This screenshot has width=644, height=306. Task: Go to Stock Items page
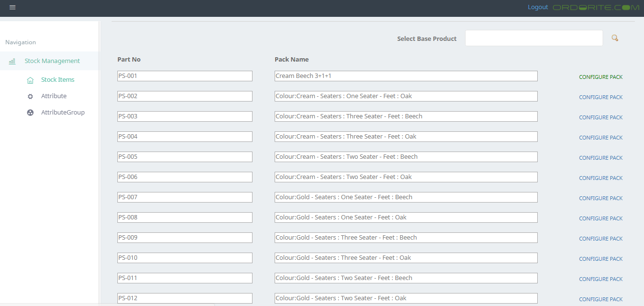tap(58, 80)
